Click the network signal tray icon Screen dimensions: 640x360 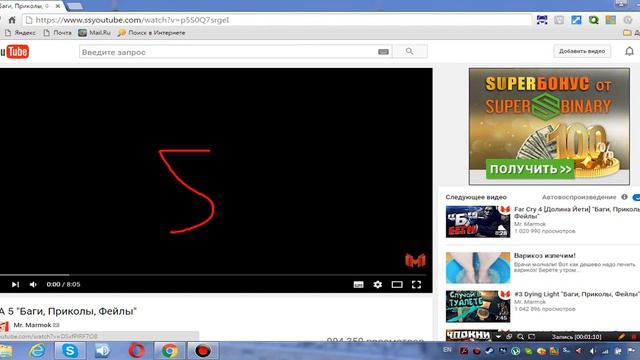604,351
